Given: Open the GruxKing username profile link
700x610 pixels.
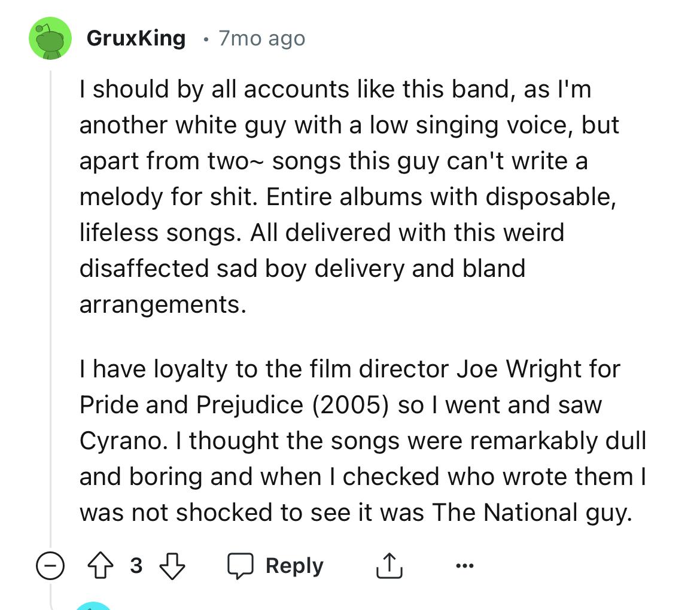Looking at the screenshot, I should (136, 38).
